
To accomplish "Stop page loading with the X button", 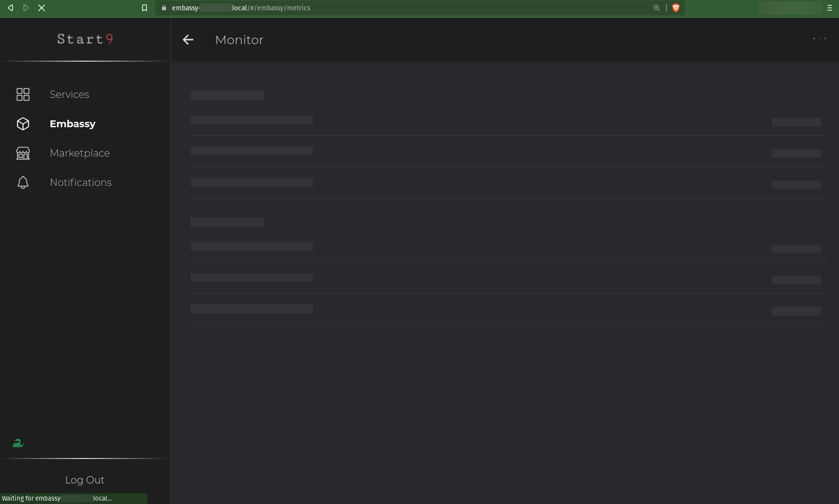I will point(42,8).
